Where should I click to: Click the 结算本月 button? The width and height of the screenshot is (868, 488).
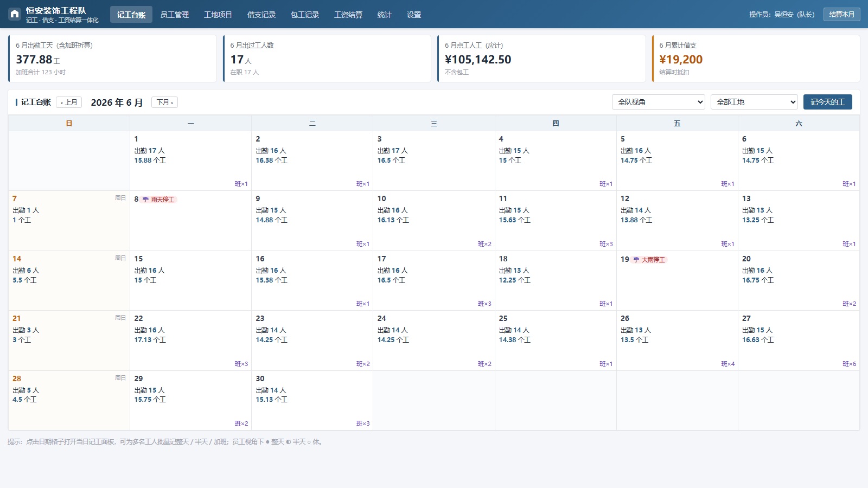tap(842, 15)
